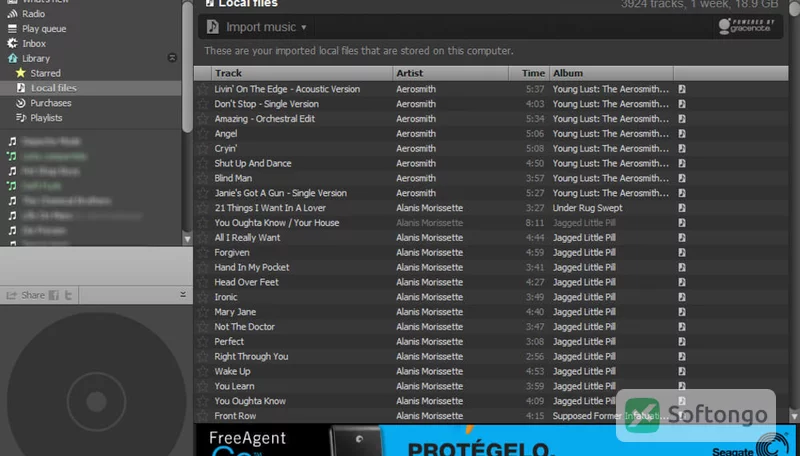Star the track Amazing - Orchestral Edit
Screen dimensions: 800x456
(x=203, y=118)
